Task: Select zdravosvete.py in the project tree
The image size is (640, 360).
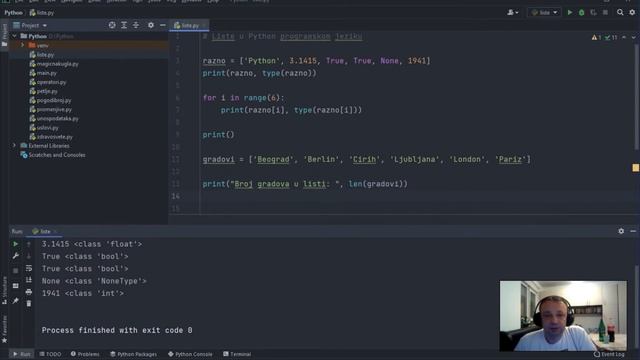Action: tap(51, 137)
